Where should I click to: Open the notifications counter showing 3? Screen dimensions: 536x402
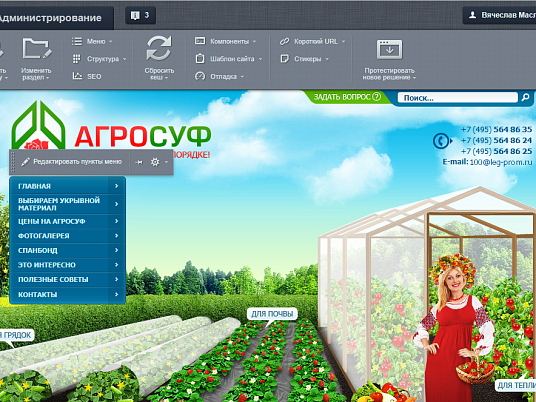(x=140, y=15)
